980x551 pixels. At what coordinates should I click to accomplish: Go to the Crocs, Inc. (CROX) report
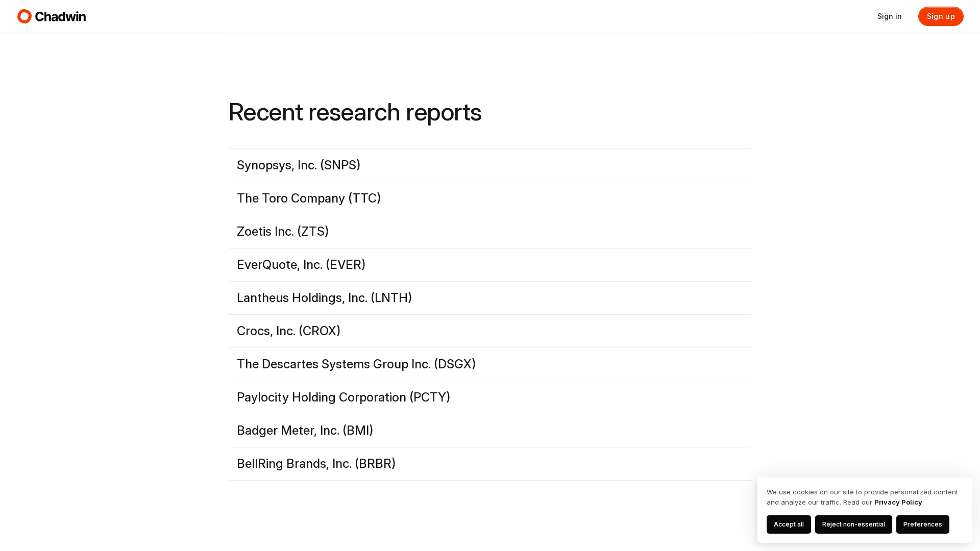click(288, 331)
